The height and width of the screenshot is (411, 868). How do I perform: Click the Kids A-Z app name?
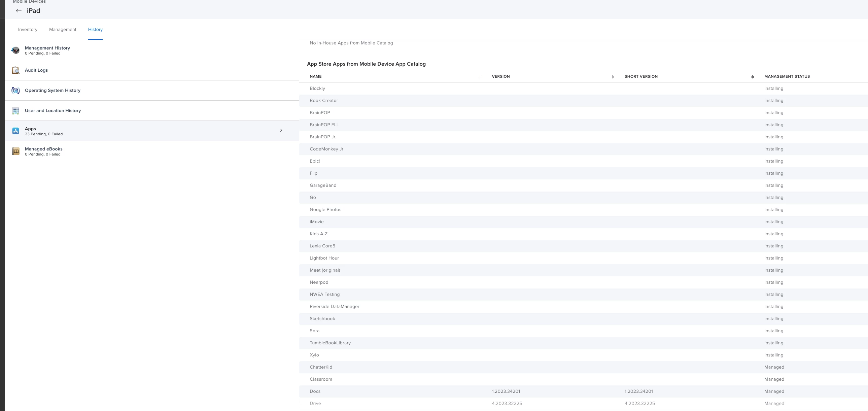tap(318, 234)
